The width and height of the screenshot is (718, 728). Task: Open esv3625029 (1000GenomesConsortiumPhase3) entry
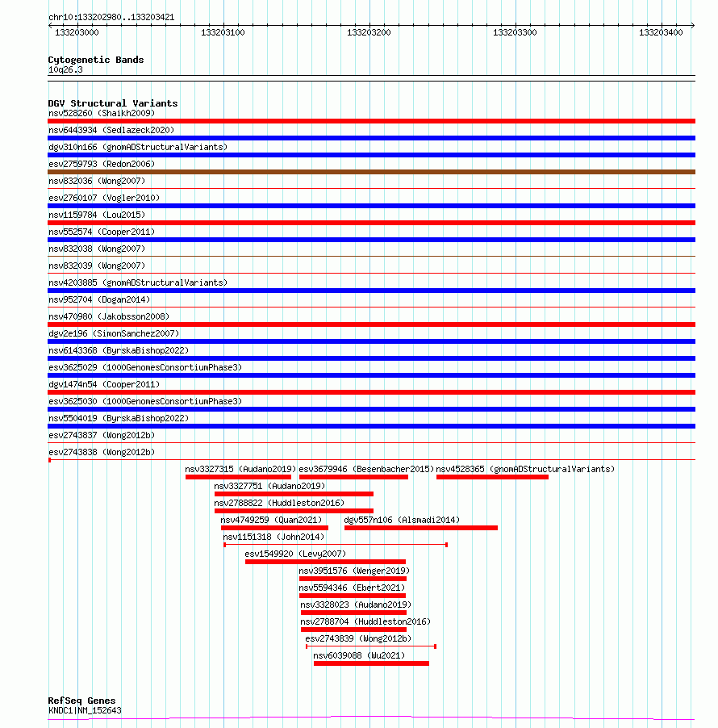click(145, 367)
